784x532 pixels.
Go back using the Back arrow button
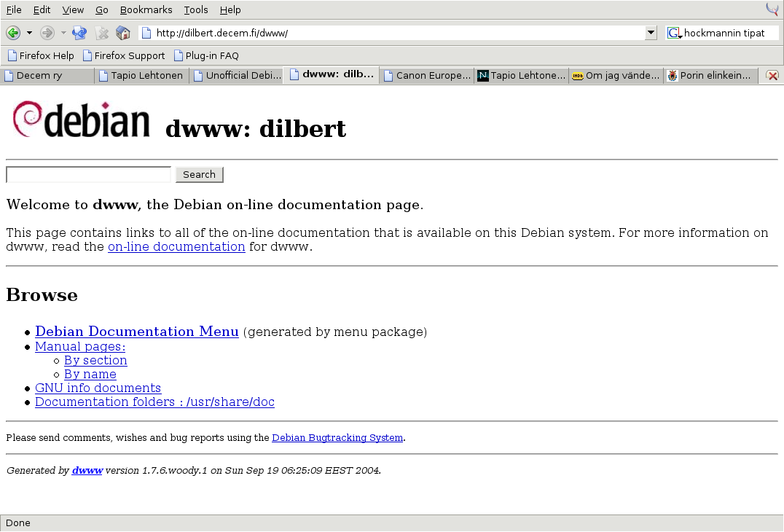(13, 33)
